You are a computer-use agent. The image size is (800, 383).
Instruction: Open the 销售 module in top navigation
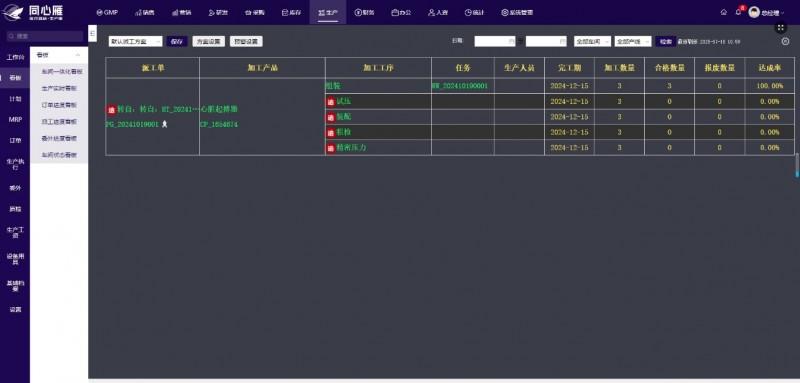click(144, 12)
